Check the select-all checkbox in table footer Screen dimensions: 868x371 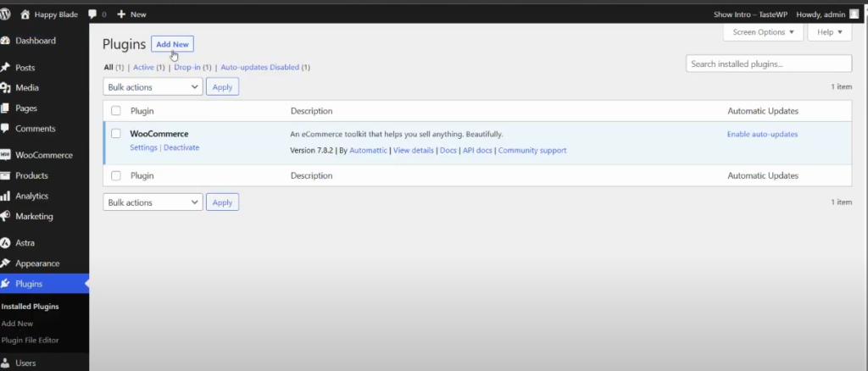coord(116,176)
